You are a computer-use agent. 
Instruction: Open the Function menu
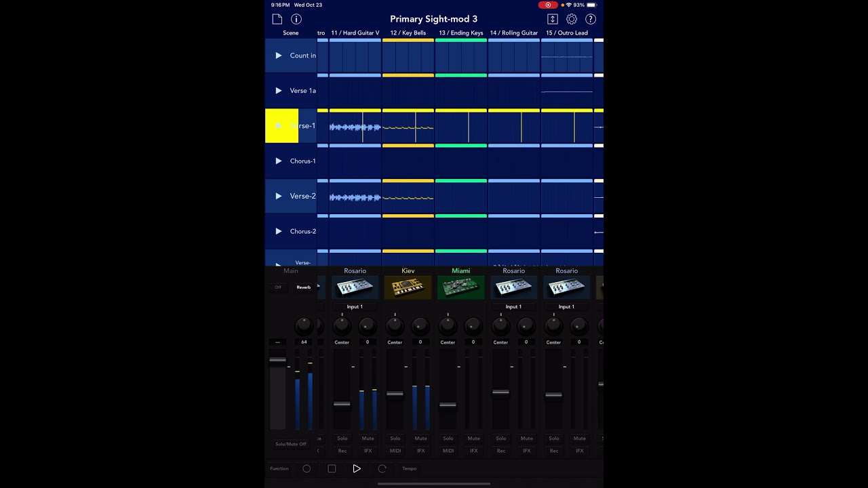point(279,468)
